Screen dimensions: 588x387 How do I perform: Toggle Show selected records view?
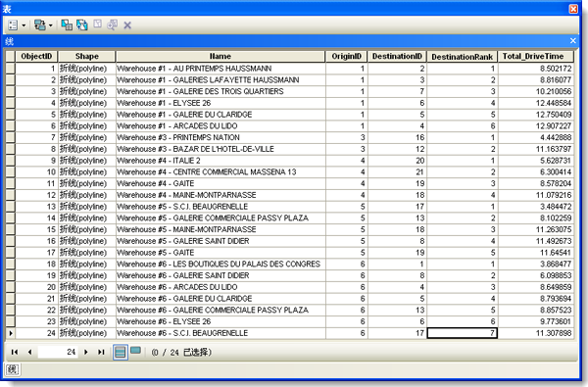(136, 351)
